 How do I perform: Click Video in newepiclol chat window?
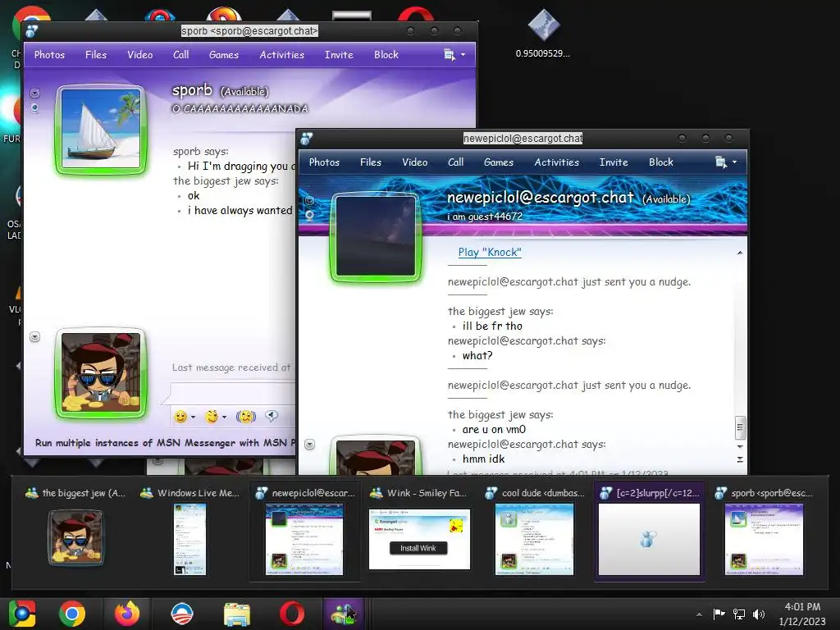414,162
